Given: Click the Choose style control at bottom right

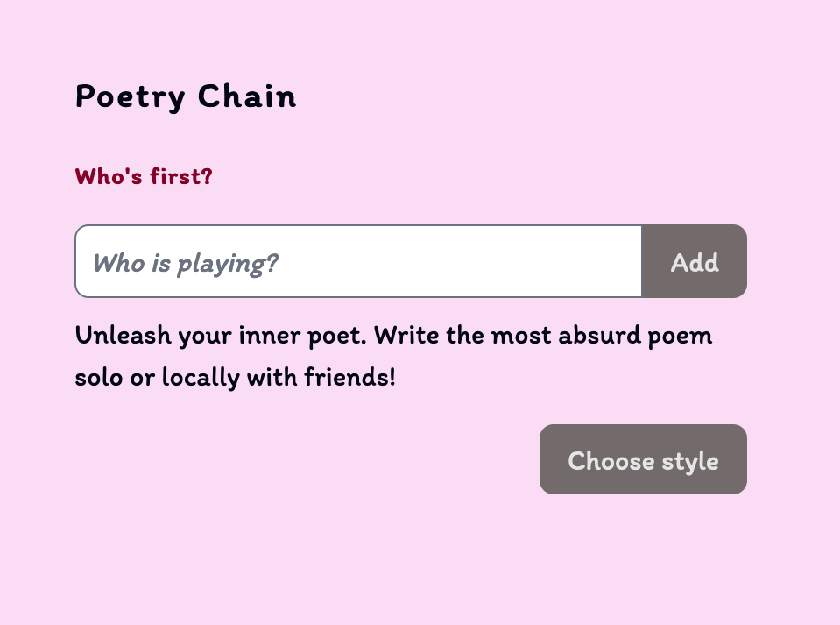Looking at the screenshot, I should [642, 459].
